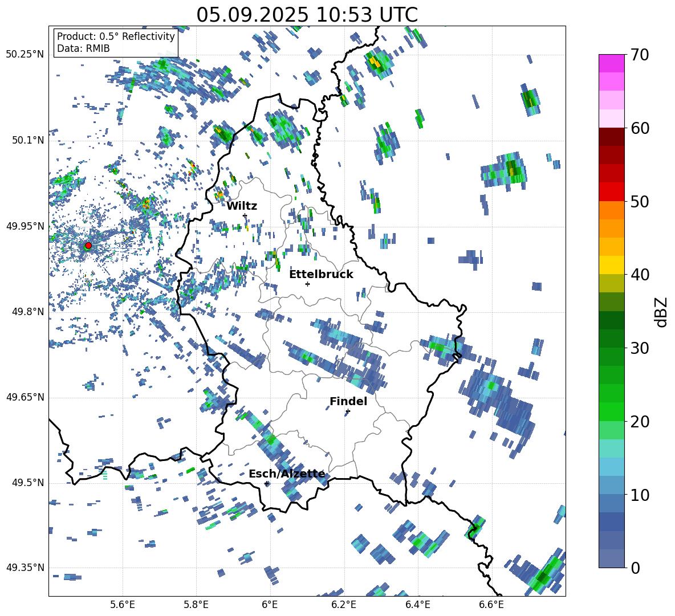Click the 49.35°N latitude label

click(25, 568)
